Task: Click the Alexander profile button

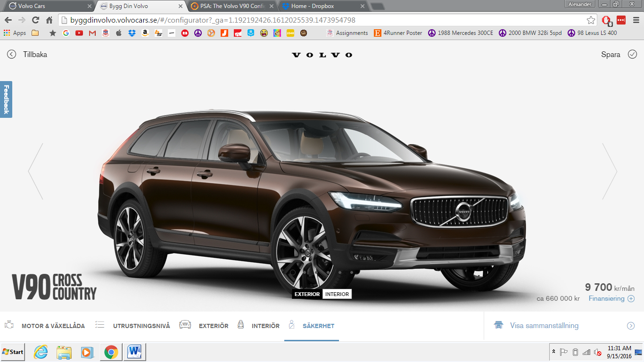Action: tap(580, 4)
